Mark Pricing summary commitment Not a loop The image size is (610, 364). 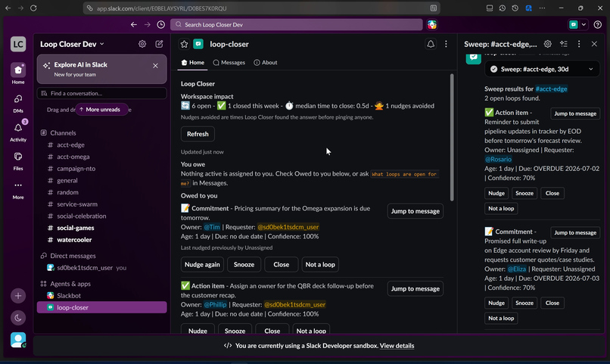320,264
